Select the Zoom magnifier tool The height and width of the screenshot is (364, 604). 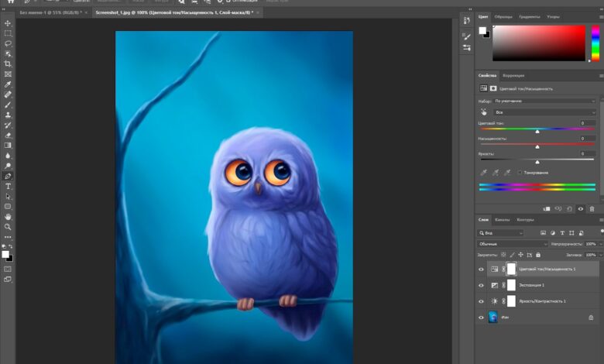(8, 227)
